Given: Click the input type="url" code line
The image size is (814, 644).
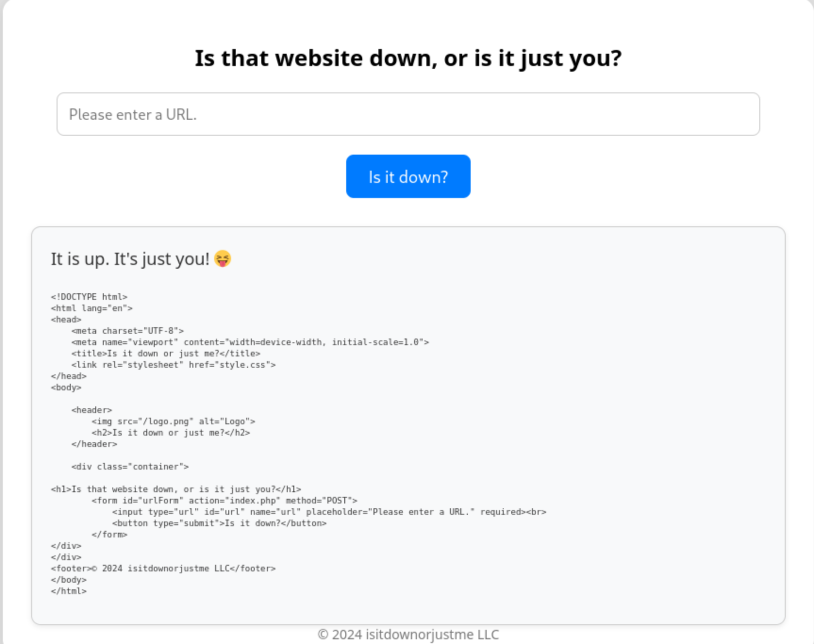Looking at the screenshot, I should click(x=329, y=512).
